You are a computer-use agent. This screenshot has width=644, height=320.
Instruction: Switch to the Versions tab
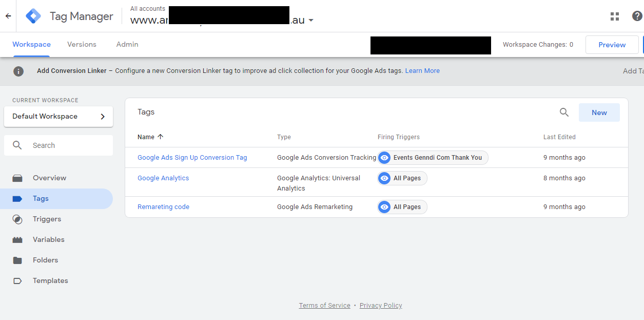pyautogui.click(x=82, y=45)
